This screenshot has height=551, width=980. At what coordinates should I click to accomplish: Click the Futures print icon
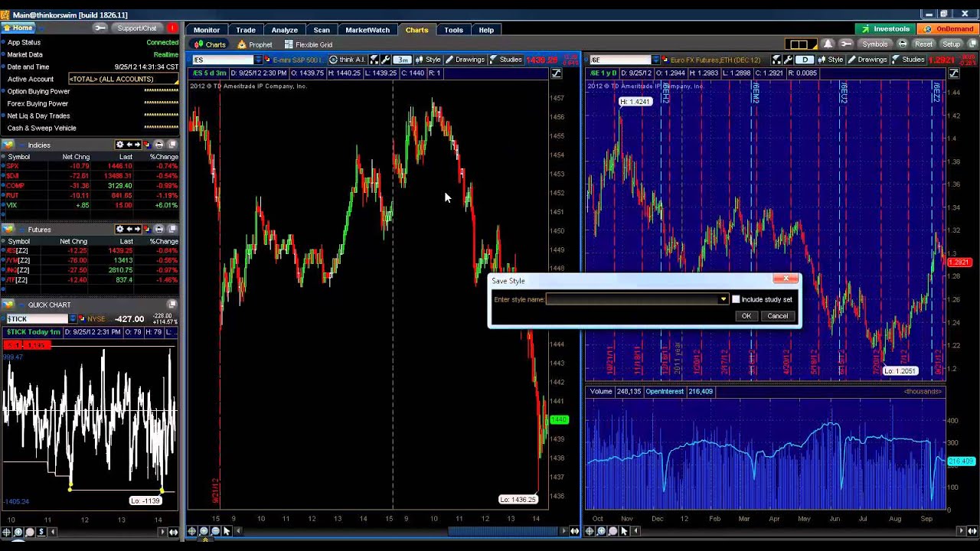pyautogui.click(x=158, y=229)
